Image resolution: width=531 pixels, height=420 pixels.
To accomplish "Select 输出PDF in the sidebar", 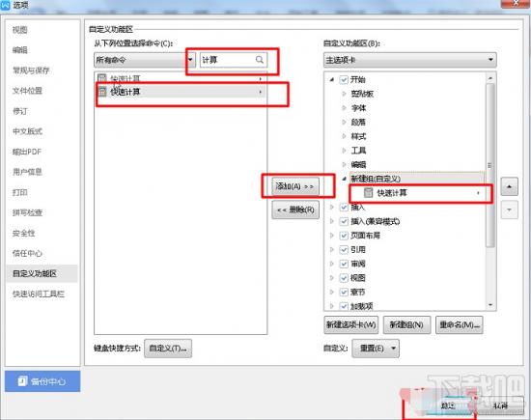I will [27, 152].
